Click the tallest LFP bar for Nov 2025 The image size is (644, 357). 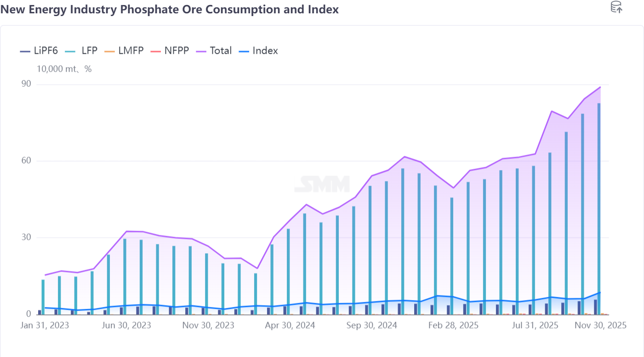coord(599,207)
